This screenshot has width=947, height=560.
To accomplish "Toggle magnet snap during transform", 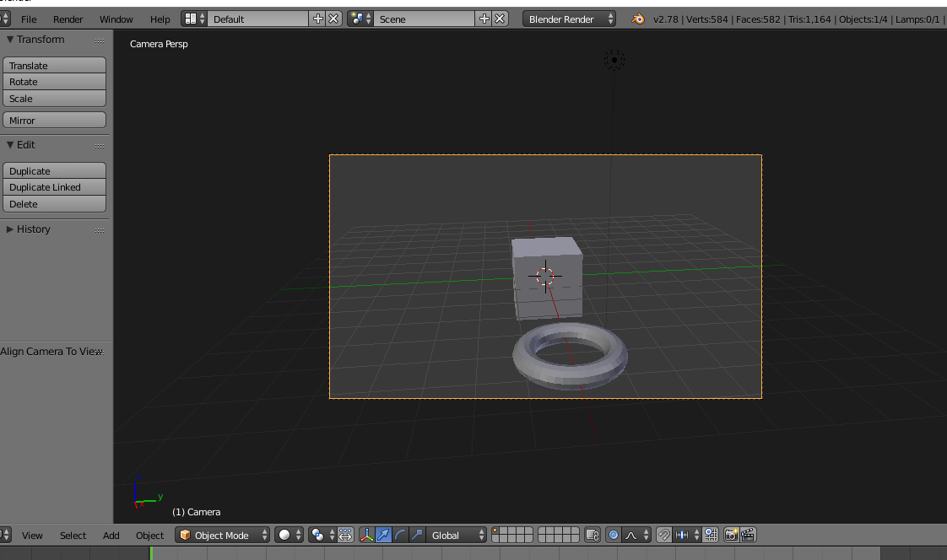I will tap(663, 535).
